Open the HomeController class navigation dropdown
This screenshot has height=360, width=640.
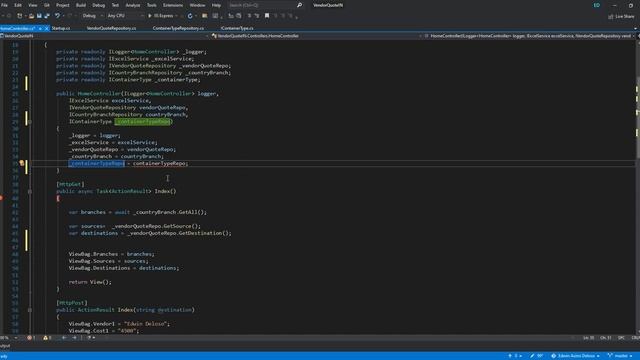tap(317, 36)
